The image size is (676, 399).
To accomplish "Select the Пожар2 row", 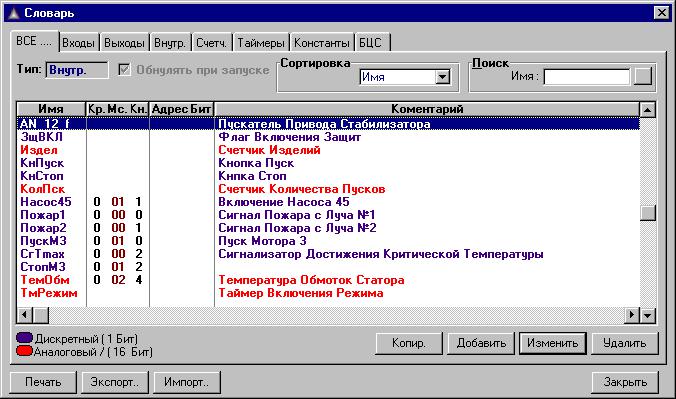I will pyautogui.click(x=328, y=228).
